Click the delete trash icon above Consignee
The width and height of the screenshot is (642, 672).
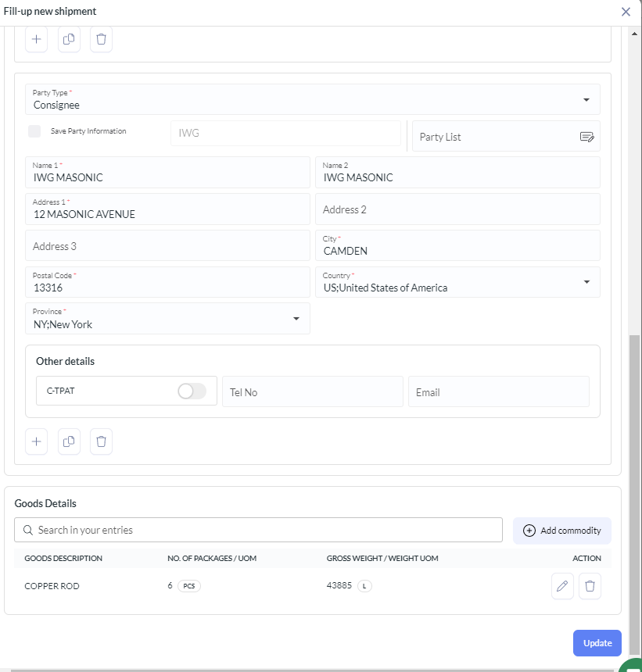[x=101, y=39]
